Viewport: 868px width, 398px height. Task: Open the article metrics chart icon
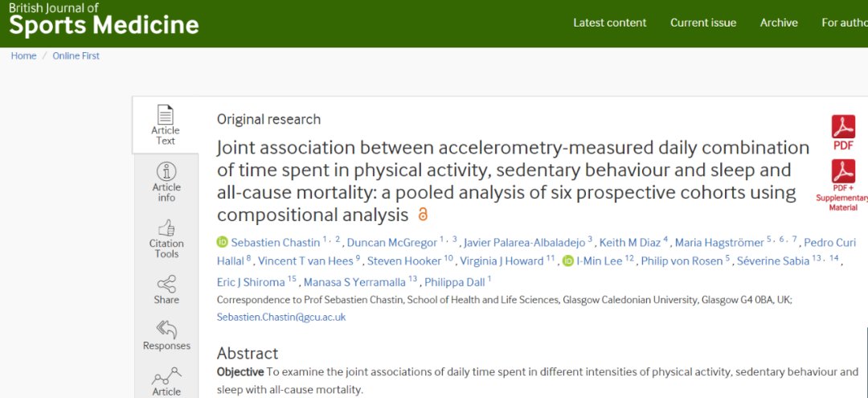tap(166, 375)
